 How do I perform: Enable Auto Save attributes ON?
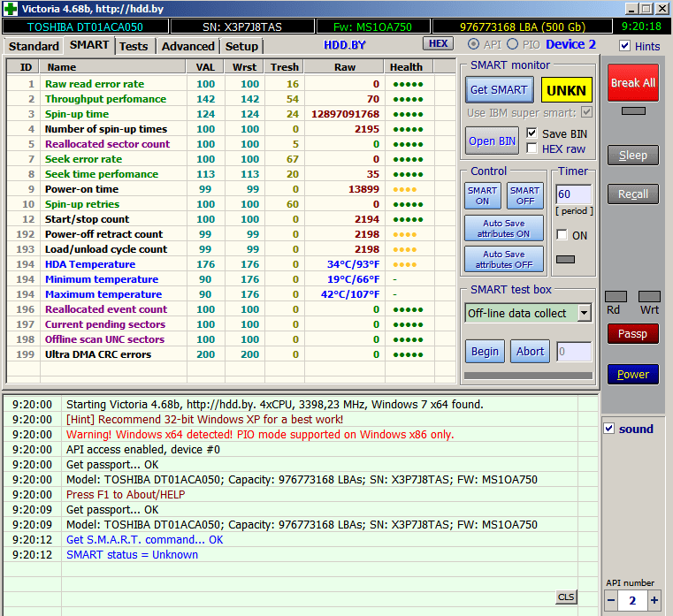click(504, 228)
